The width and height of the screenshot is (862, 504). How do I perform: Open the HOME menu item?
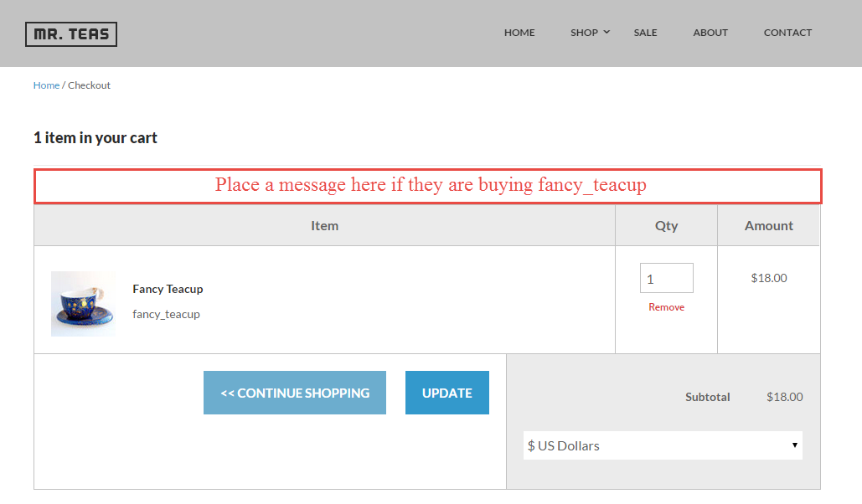click(x=519, y=33)
